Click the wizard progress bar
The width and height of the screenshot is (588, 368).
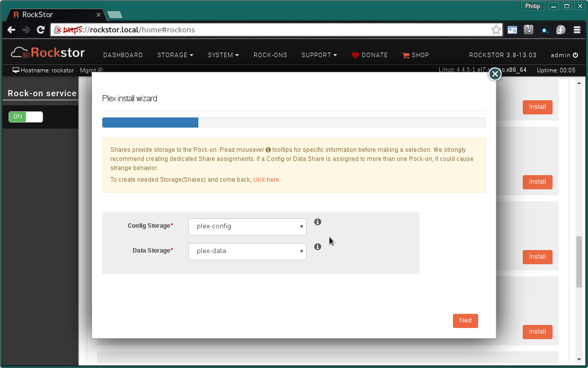(x=293, y=122)
